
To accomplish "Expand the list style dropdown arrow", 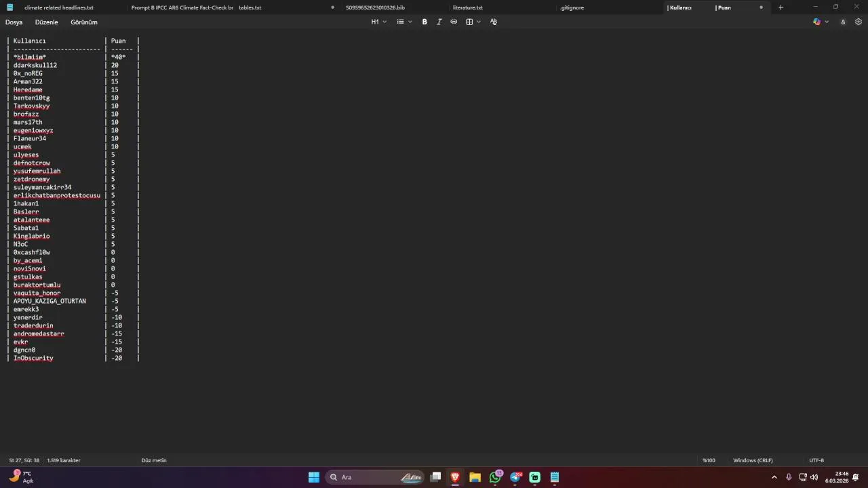I will [410, 22].
